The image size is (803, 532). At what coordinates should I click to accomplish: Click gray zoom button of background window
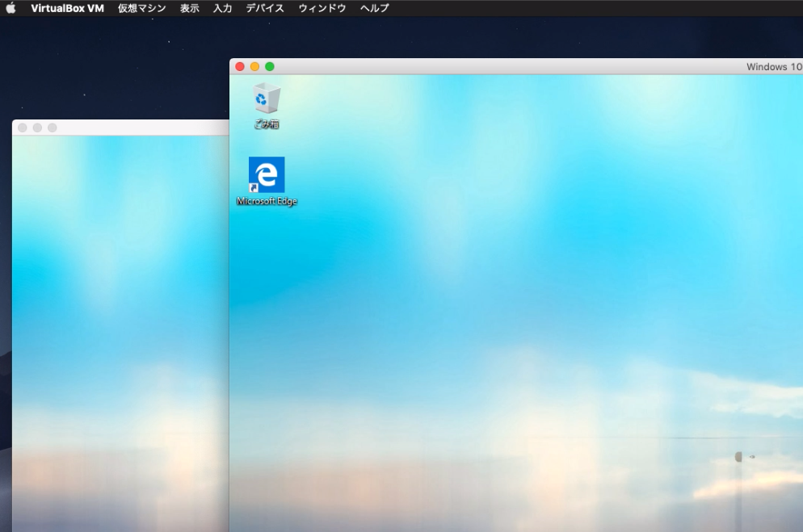coord(53,128)
